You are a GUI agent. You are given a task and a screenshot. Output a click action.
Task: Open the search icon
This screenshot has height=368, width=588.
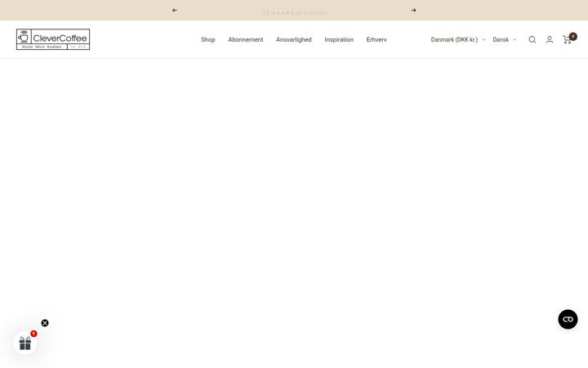(x=532, y=40)
